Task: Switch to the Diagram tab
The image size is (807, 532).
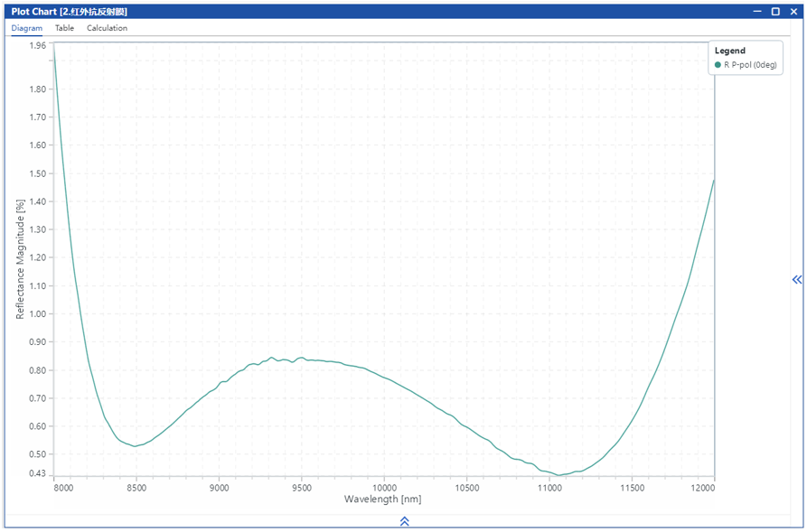Action: 27,28
